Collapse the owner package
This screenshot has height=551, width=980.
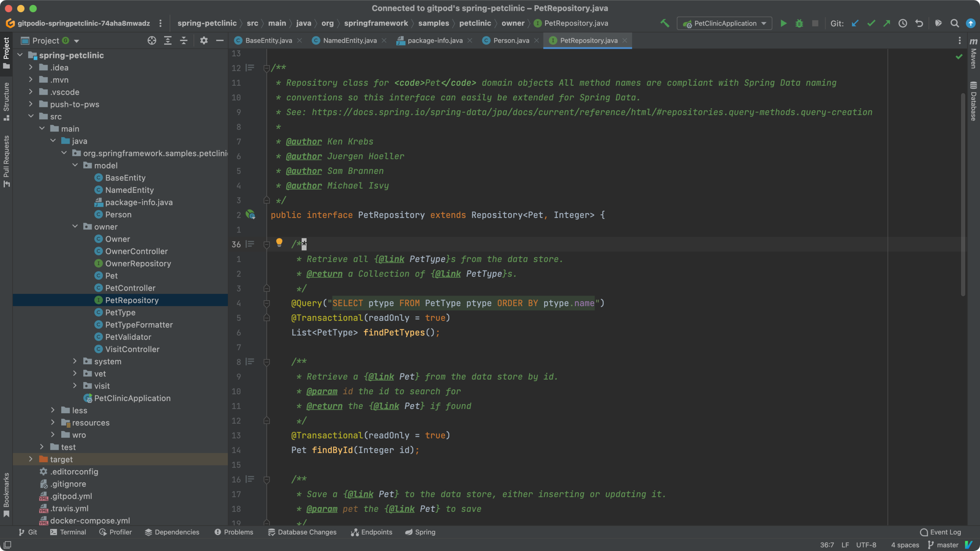(75, 227)
